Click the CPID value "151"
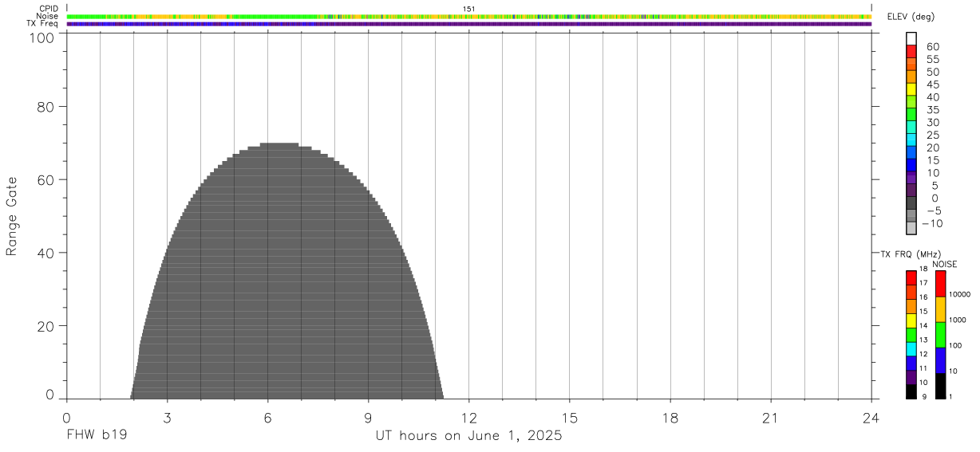The image size is (980, 452). [468, 9]
